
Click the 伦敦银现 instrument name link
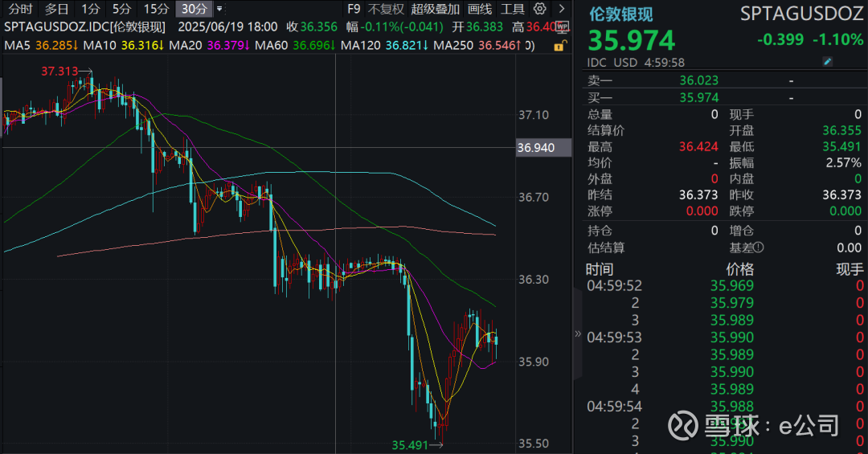pos(620,14)
